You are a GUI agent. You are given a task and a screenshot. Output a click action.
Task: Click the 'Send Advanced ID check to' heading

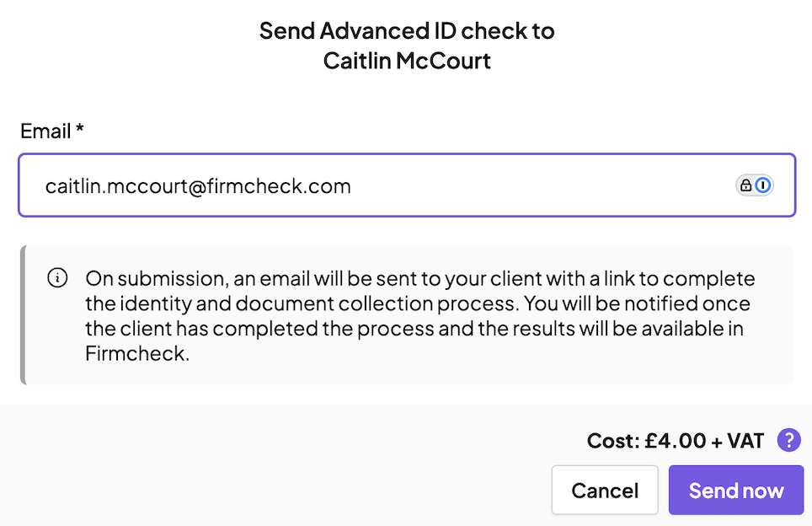tap(407, 31)
